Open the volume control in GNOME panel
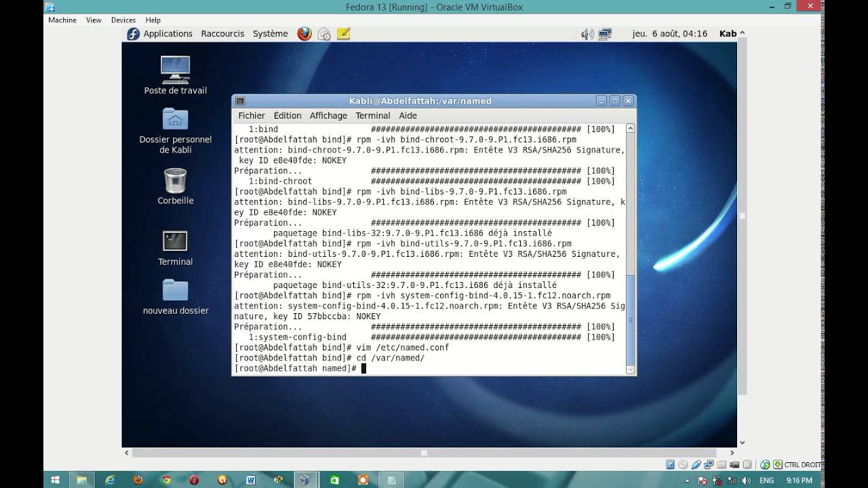Viewport: 868px width, 488px height. (x=587, y=34)
